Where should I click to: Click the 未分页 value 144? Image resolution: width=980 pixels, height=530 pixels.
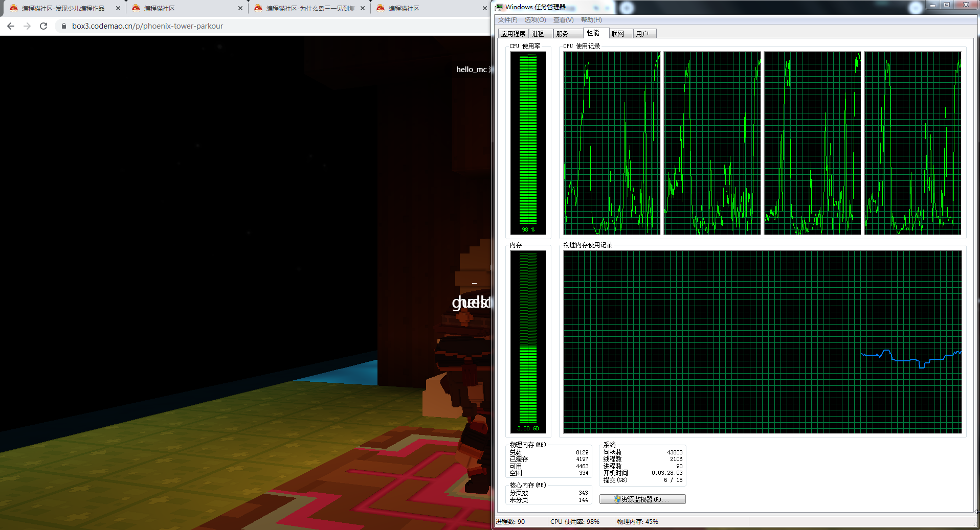pos(583,500)
